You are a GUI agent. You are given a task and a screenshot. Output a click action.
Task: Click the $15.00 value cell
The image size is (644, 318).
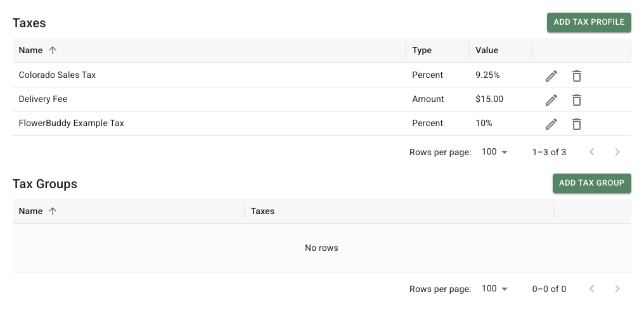(501, 99)
